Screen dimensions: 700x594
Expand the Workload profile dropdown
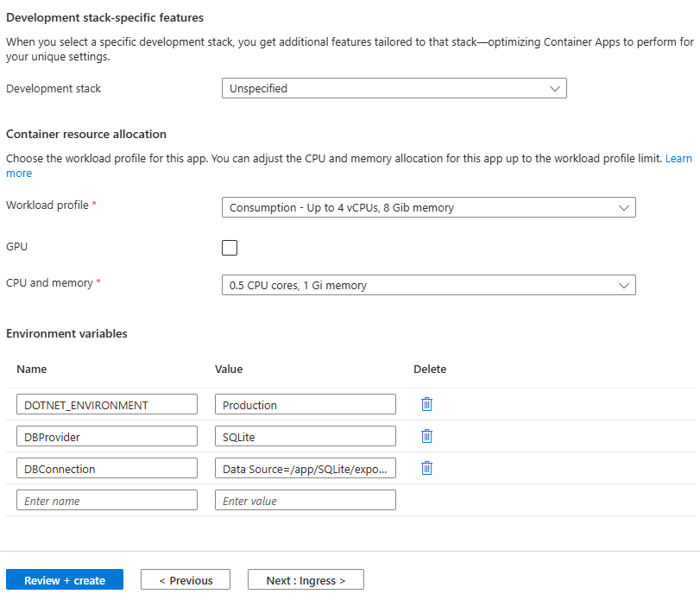tap(428, 207)
